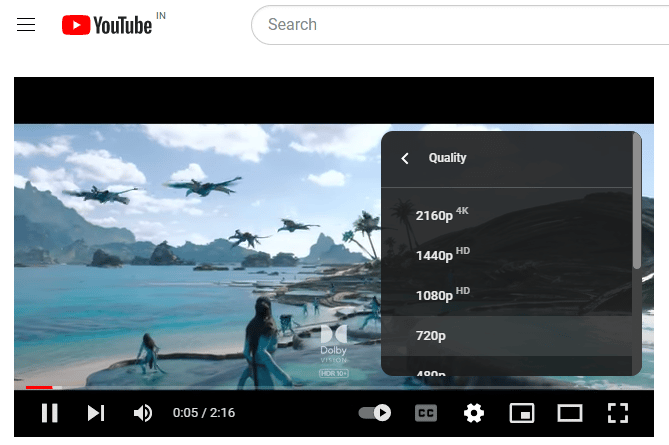Select 1080p HD quality
This screenshot has height=445, width=669.
(x=506, y=295)
